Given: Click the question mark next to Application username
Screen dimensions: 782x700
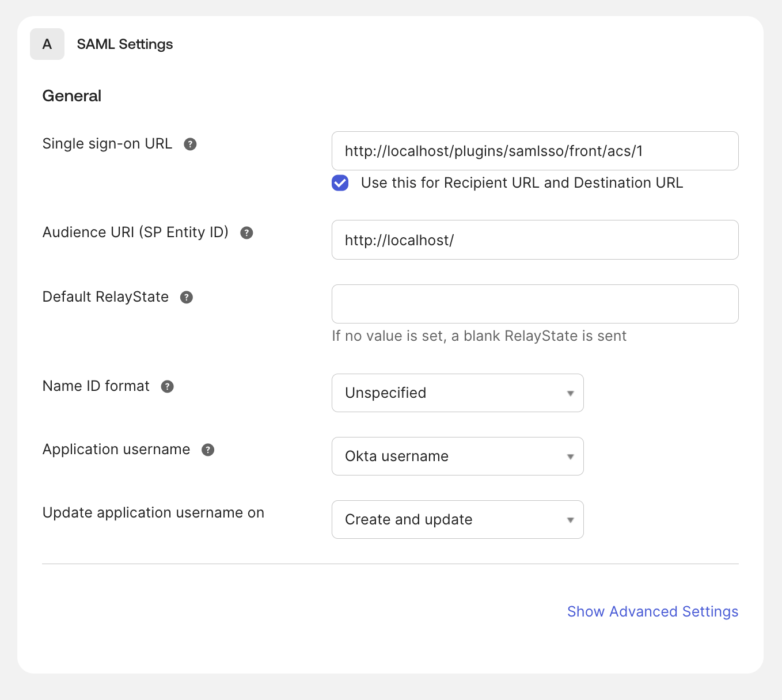Looking at the screenshot, I should pyautogui.click(x=208, y=450).
